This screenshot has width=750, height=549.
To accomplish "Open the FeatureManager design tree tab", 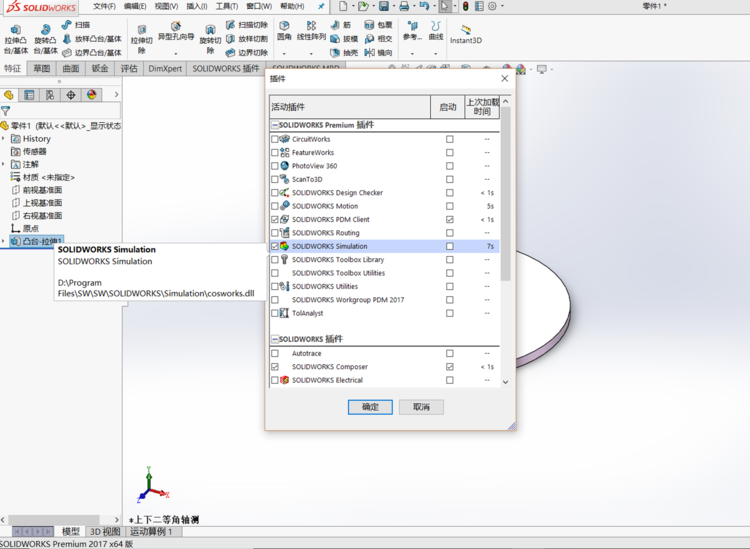I will pos(9,95).
